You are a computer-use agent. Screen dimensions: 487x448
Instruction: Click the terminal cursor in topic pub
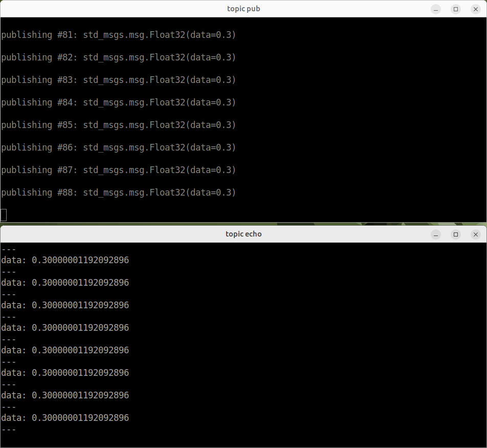tap(4, 215)
